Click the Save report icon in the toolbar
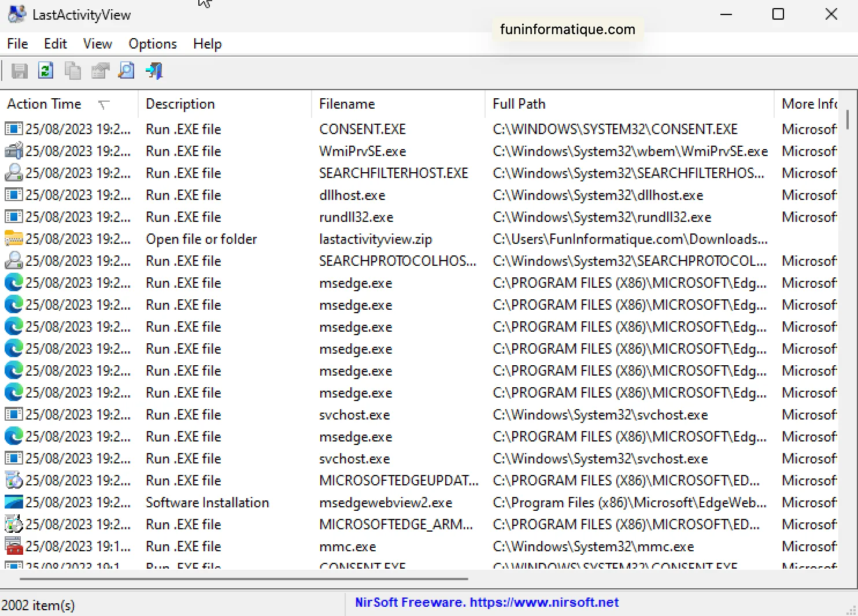This screenshot has height=616, width=858. tap(19, 70)
